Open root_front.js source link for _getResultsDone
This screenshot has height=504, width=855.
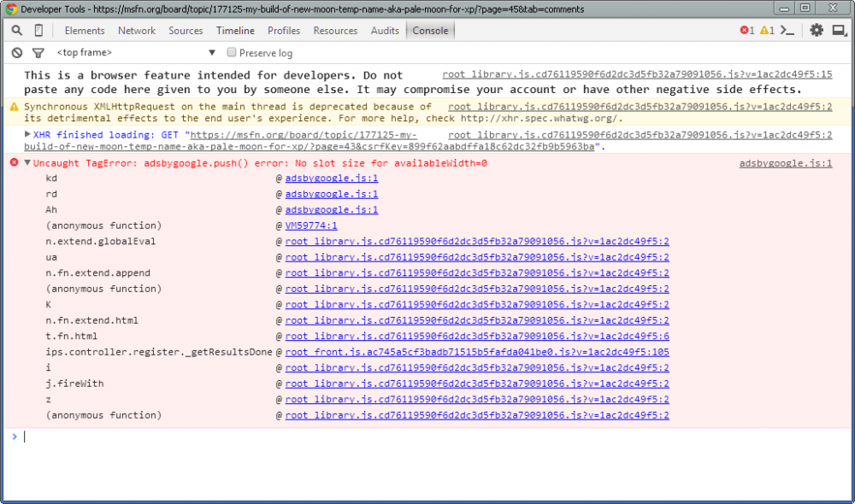477,352
